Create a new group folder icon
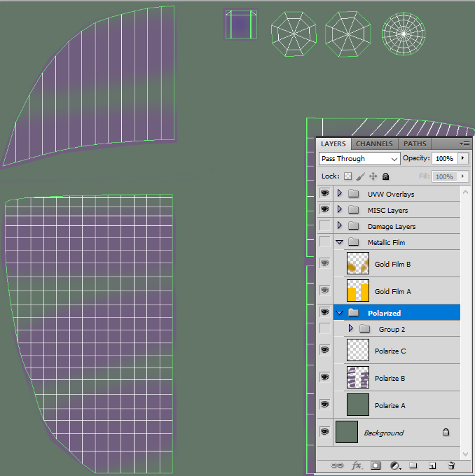 coord(413,465)
